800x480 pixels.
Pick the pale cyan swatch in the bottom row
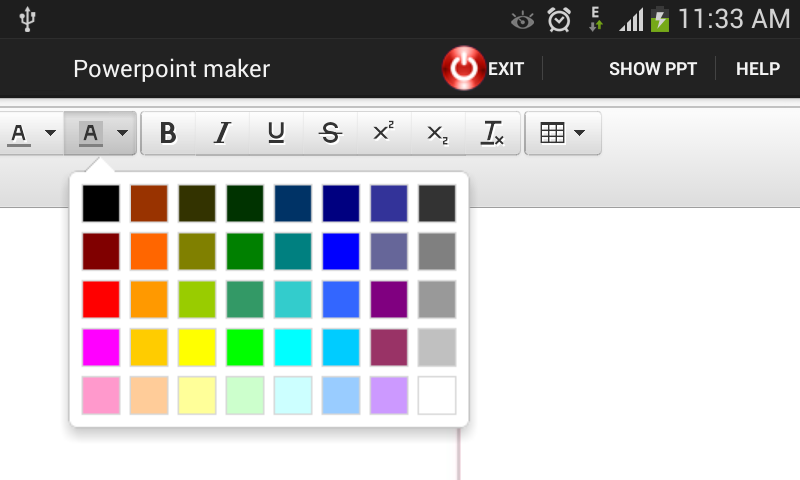click(x=293, y=395)
